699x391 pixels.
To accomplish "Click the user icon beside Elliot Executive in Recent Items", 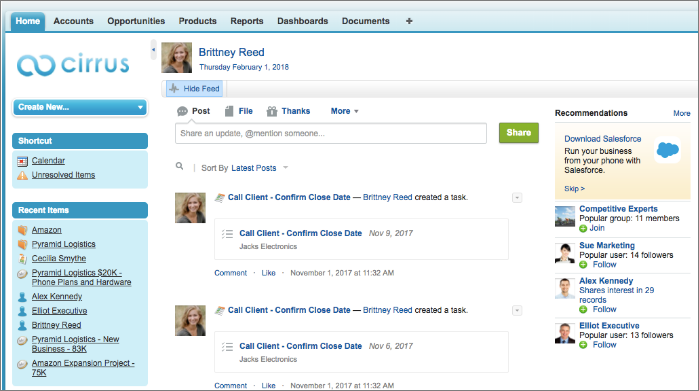I will [x=22, y=311].
